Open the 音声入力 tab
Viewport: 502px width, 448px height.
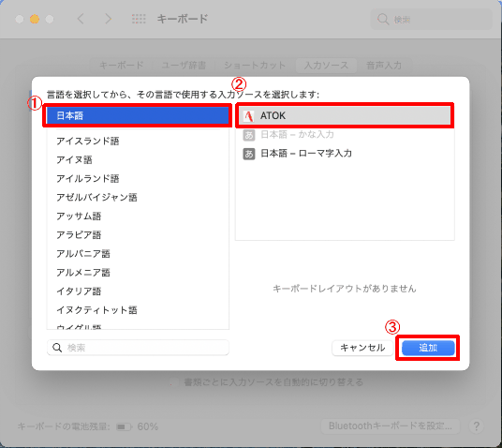(x=384, y=66)
